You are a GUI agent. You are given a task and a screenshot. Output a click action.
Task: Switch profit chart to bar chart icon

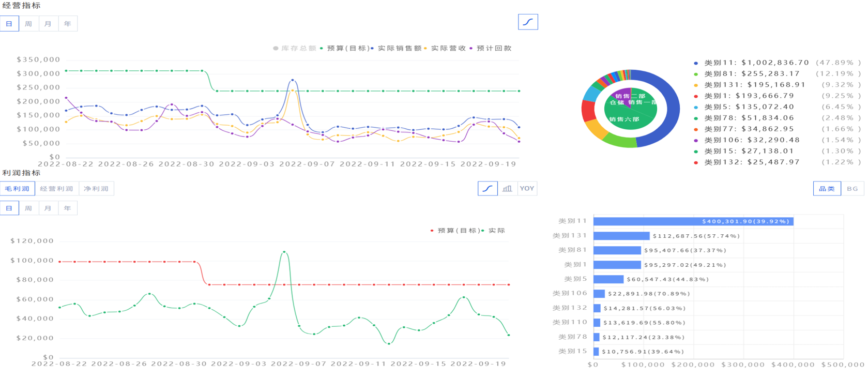[507, 189]
